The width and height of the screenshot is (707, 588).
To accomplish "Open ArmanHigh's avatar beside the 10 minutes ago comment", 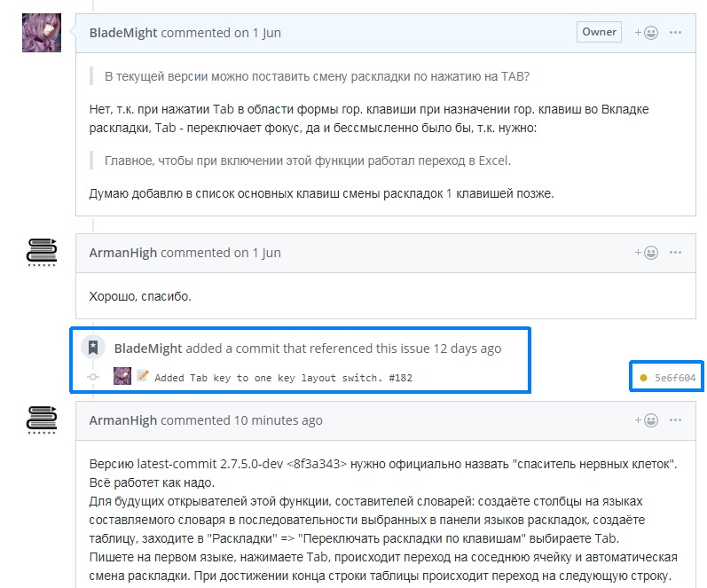I will click(42, 420).
